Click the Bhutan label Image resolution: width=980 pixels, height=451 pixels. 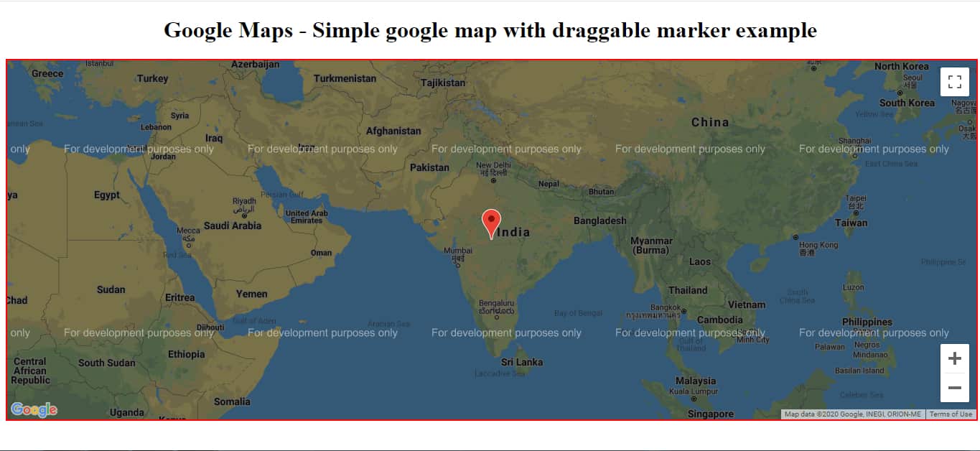pyautogui.click(x=601, y=192)
